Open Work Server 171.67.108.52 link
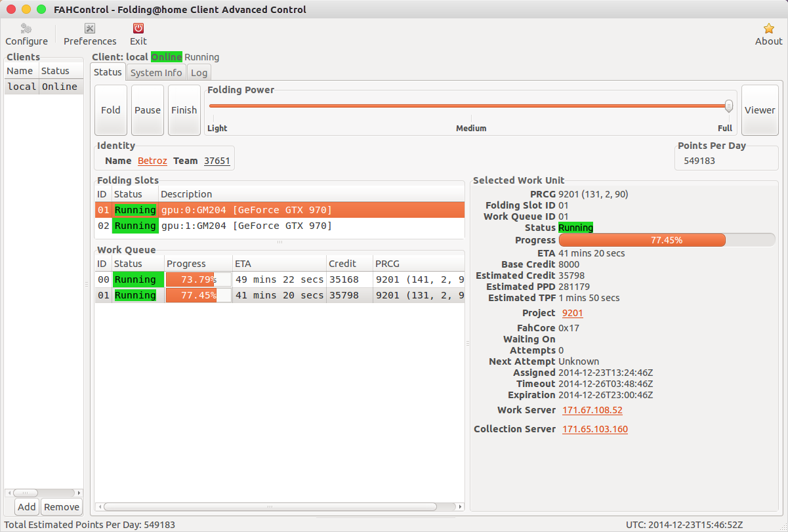Image resolution: width=788 pixels, height=532 pixels. coord(592,410)
